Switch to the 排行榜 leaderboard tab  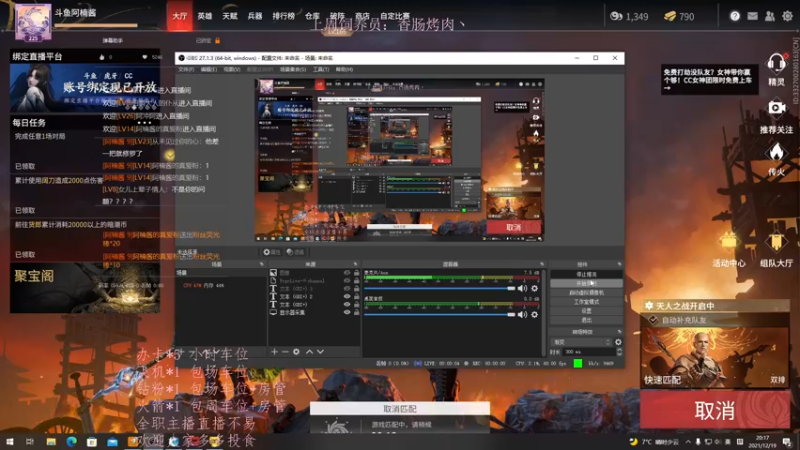click(284, 16)
